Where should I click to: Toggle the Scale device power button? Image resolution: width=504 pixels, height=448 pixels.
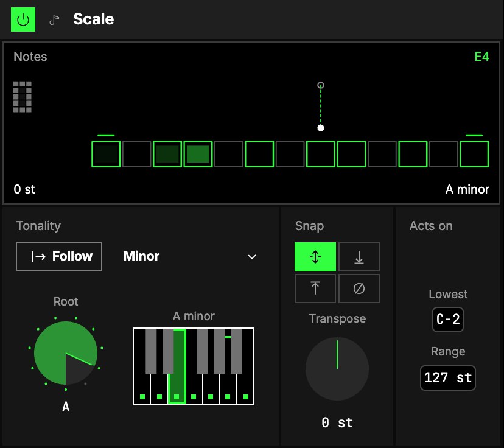(23, 19)
